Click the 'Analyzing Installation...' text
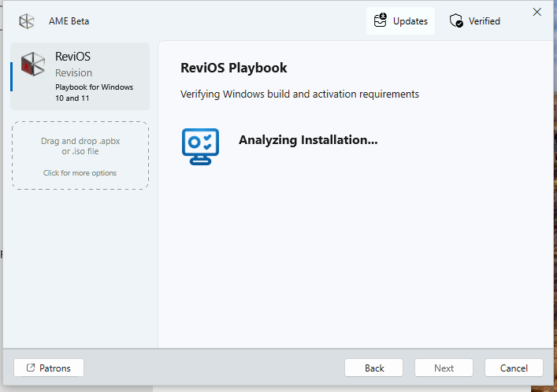 click(308, 140)
